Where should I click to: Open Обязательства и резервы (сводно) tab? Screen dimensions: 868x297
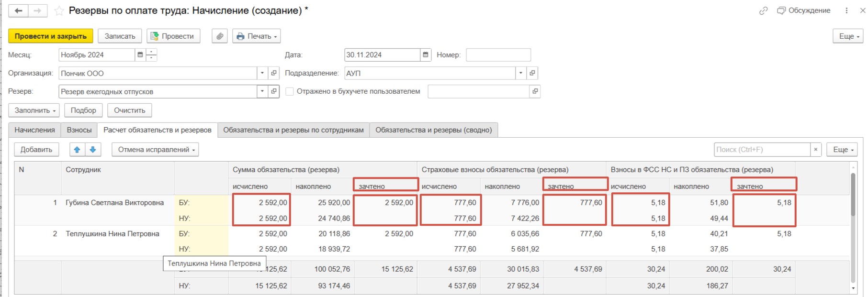(x=434, y=130)
